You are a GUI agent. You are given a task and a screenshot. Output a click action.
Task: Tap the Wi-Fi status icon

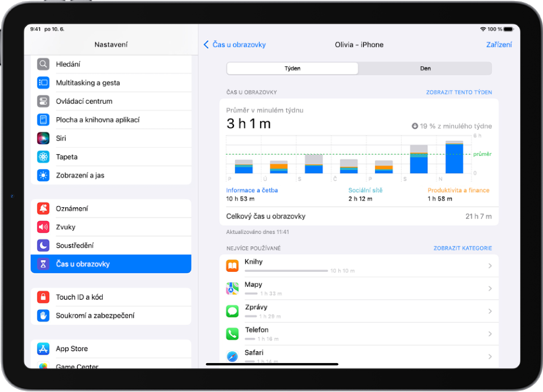pos(483,29)
